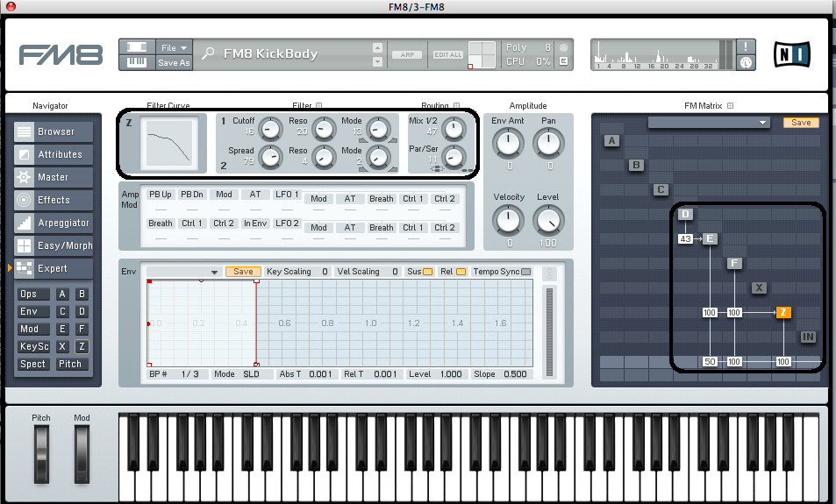Viewport: 836px width, 504px height.
Task: Click the Amplitude Level knob
Action: pos(548,221)
